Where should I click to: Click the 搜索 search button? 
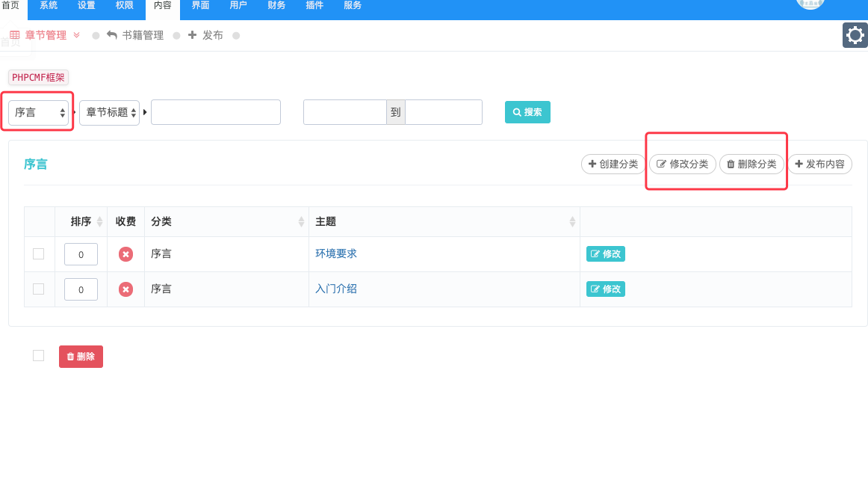pos(527,112)
